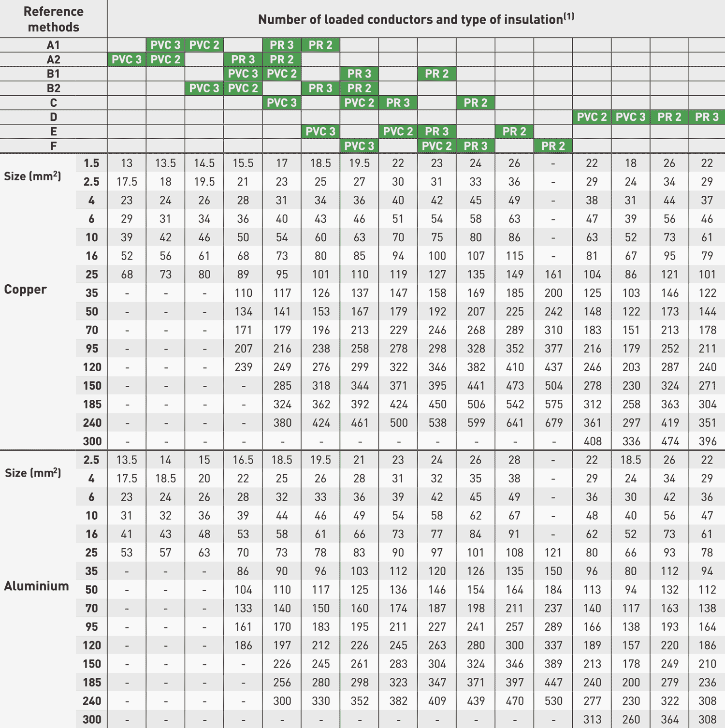Click the green PVC 3 cell in row F
The width and height of the screenshot is (725, 728).
[359, 146]
